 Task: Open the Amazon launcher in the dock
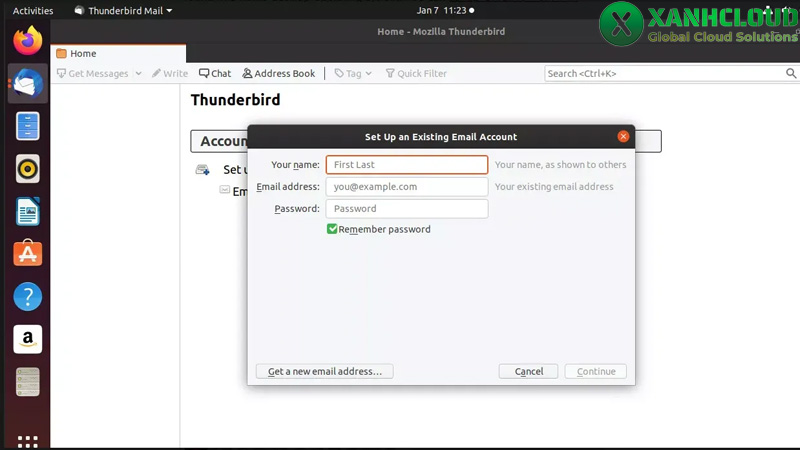pos(28,339)
